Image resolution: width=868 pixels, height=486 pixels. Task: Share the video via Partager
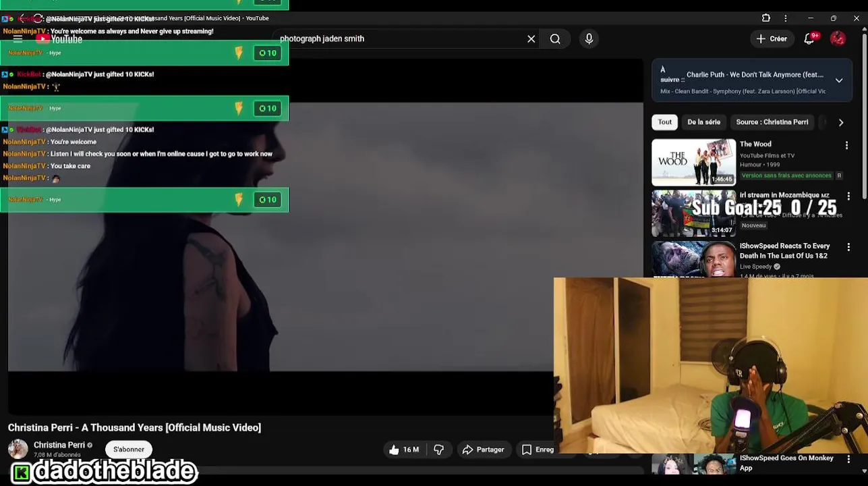pos(483,450)
